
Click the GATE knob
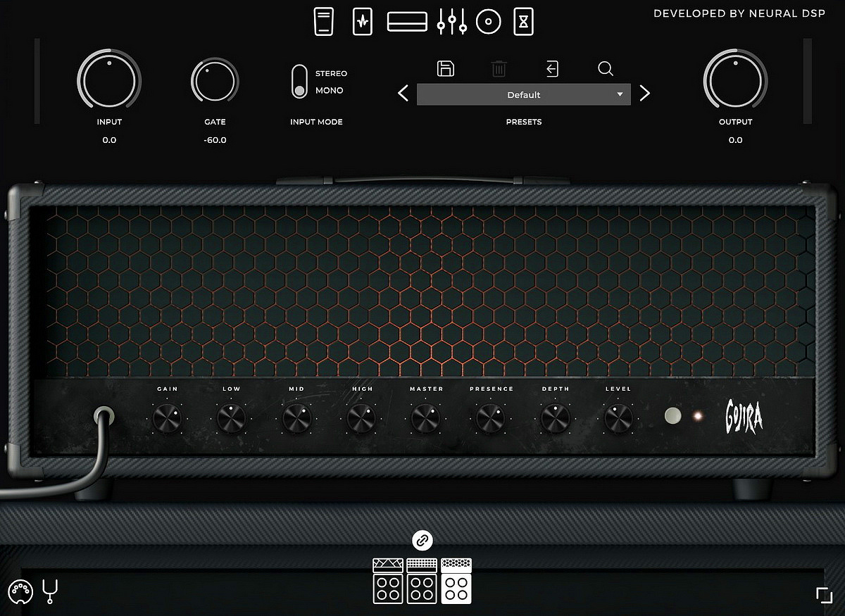(x=215, y=82)
